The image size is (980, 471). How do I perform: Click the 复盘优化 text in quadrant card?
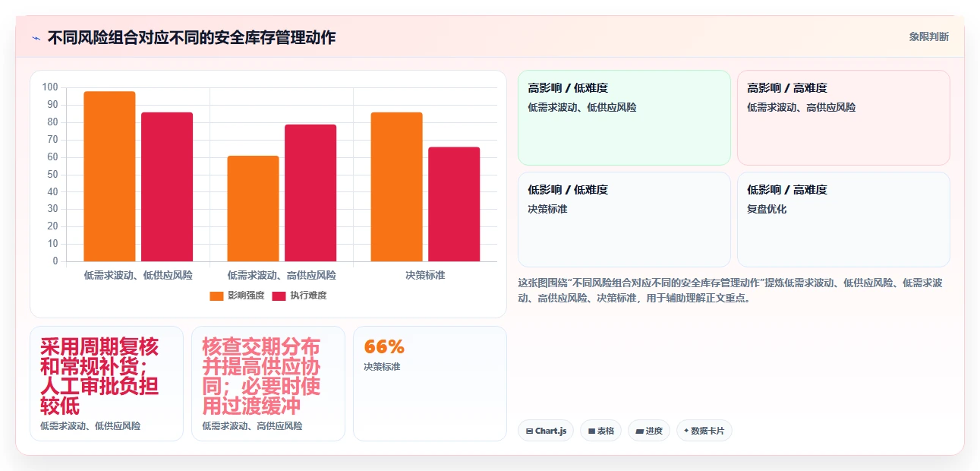[767, 209]
